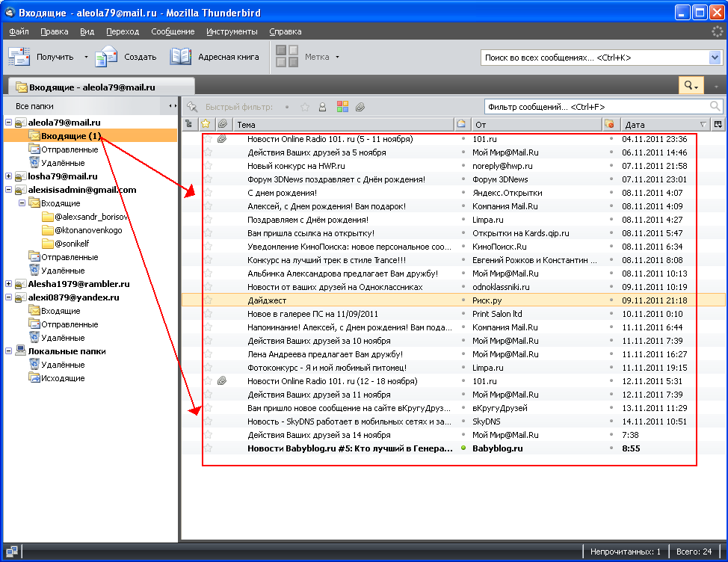
Task: Open the @alexsandr_borisov folder
Action: 91,217
